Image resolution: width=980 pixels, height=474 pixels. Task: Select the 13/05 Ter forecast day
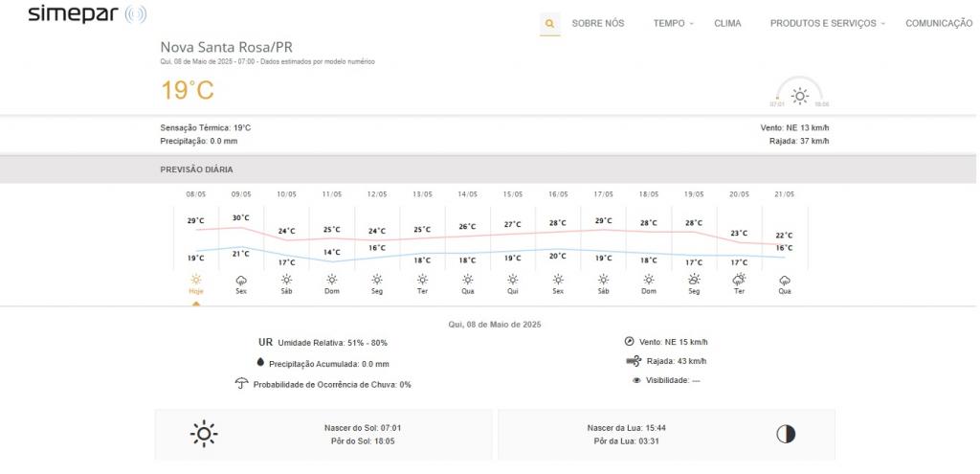tap(422, 239)
